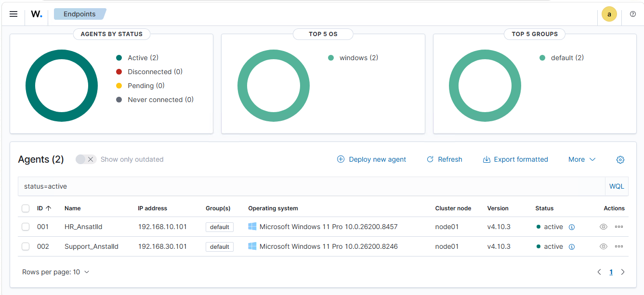Click the status=active search bar

point(311,186)
